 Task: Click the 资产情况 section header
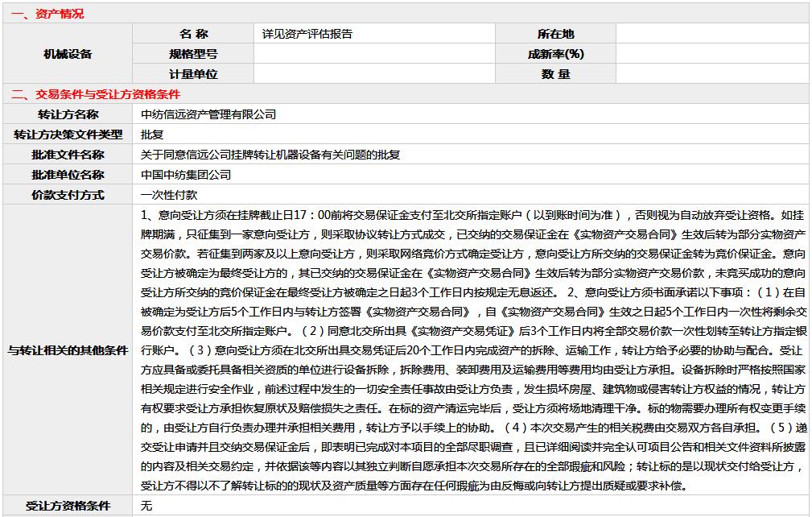pyautogui.click(x=47, y=14)
